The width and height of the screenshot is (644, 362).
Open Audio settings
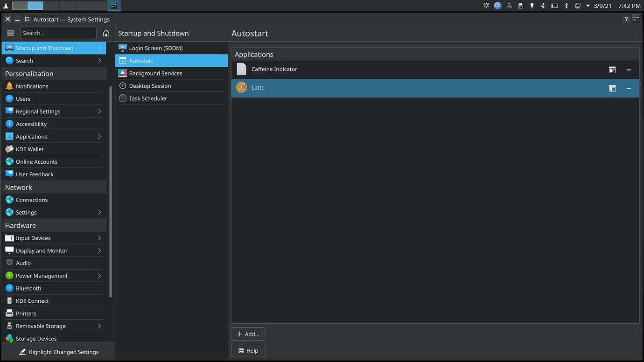[x=54, y=263]
